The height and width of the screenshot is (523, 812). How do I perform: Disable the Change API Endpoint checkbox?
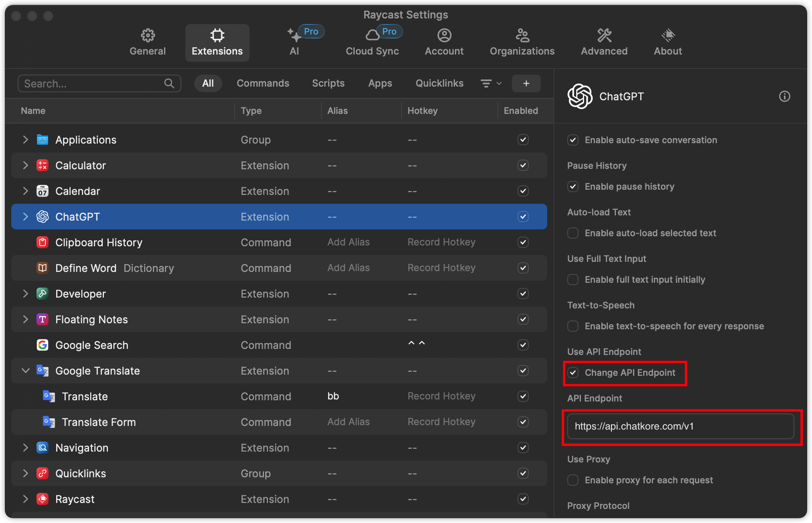[573, 373]
